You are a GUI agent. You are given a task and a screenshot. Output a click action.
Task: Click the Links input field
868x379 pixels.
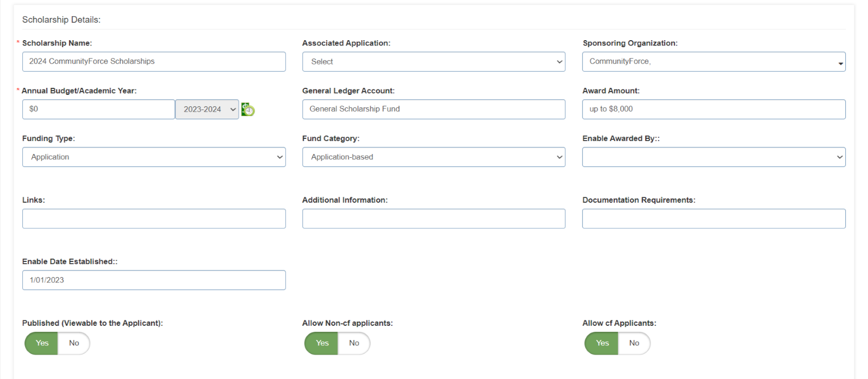coord(154,219)
